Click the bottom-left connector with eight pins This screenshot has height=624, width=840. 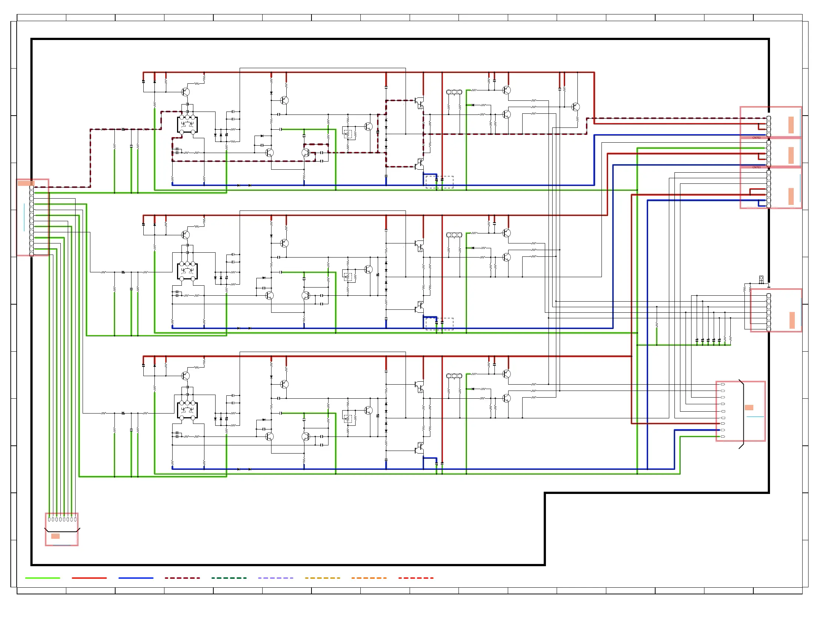click(61, 529)
